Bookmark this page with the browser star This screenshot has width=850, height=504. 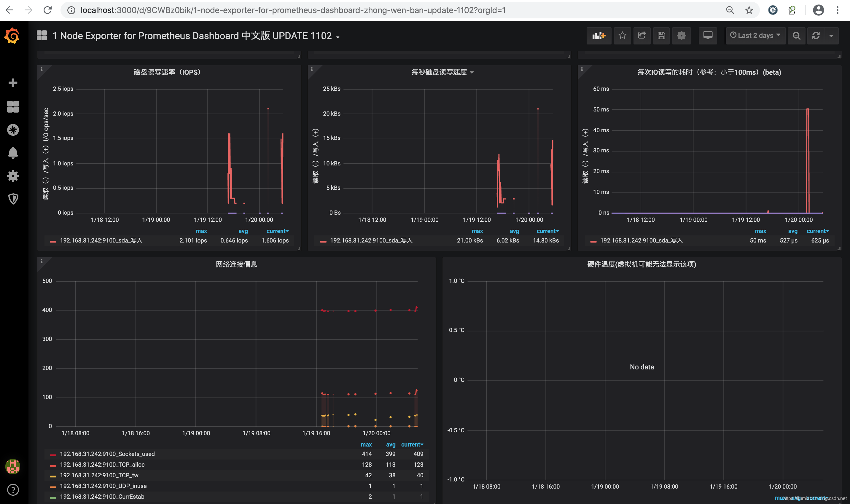tap(749, 10)
